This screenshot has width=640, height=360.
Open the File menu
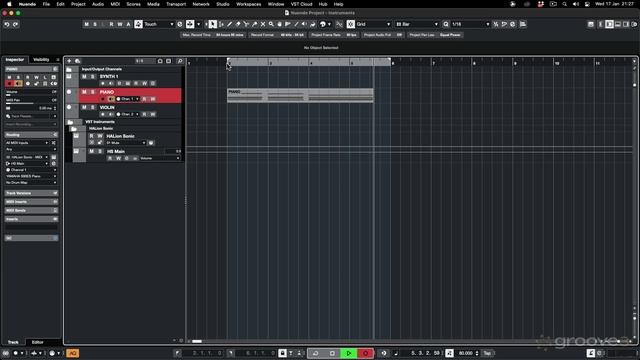pos(46,4)
